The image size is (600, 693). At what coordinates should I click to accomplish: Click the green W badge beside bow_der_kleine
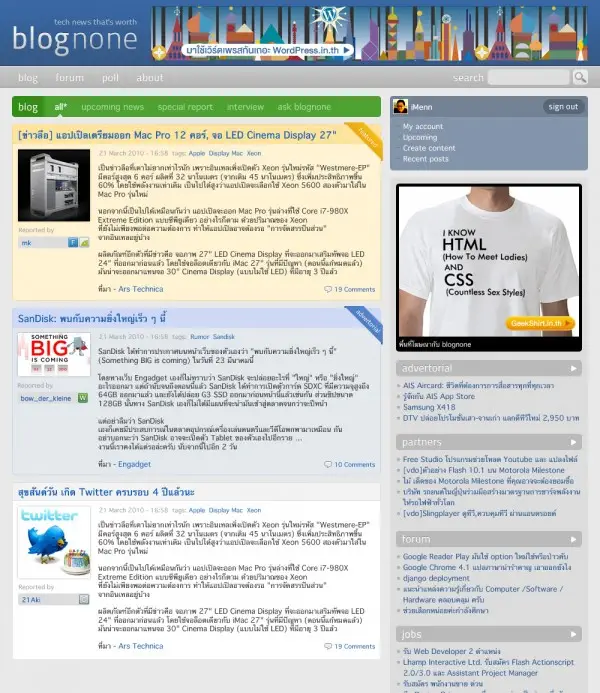click(x=83, y=398)
